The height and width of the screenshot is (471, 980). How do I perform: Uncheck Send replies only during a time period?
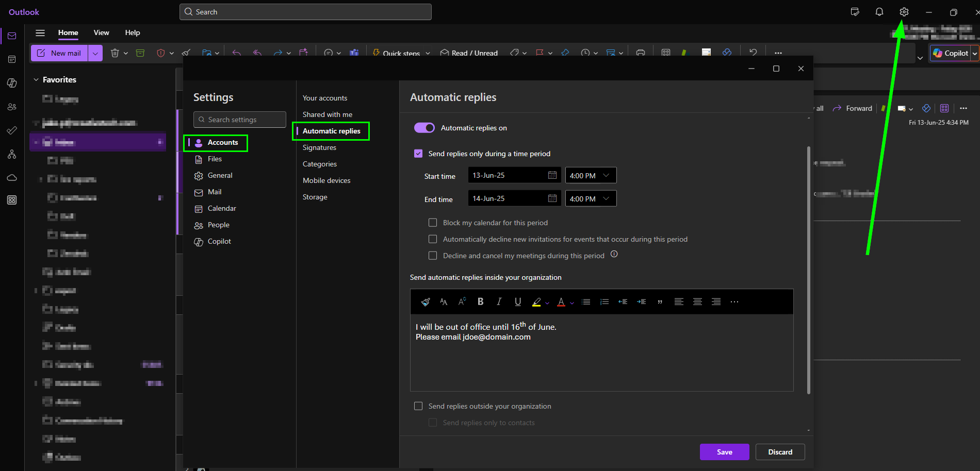click(x=418, y=154)
